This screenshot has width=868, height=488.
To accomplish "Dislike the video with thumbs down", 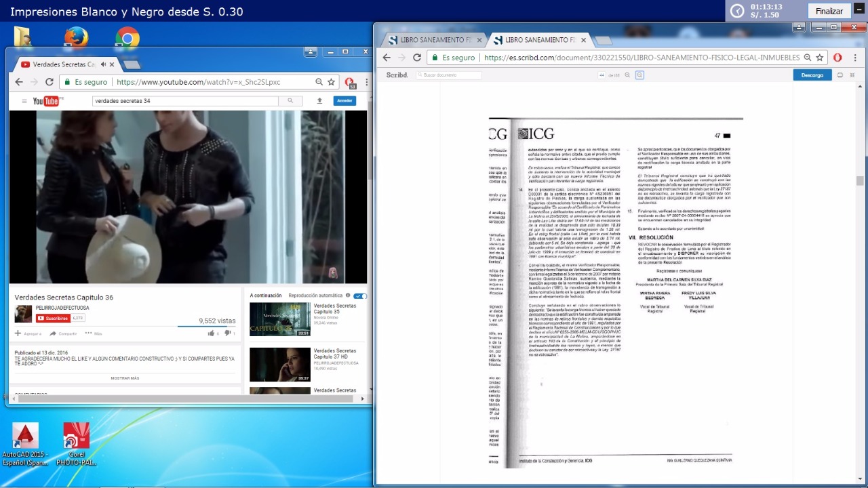I will [x=227, y=333].
